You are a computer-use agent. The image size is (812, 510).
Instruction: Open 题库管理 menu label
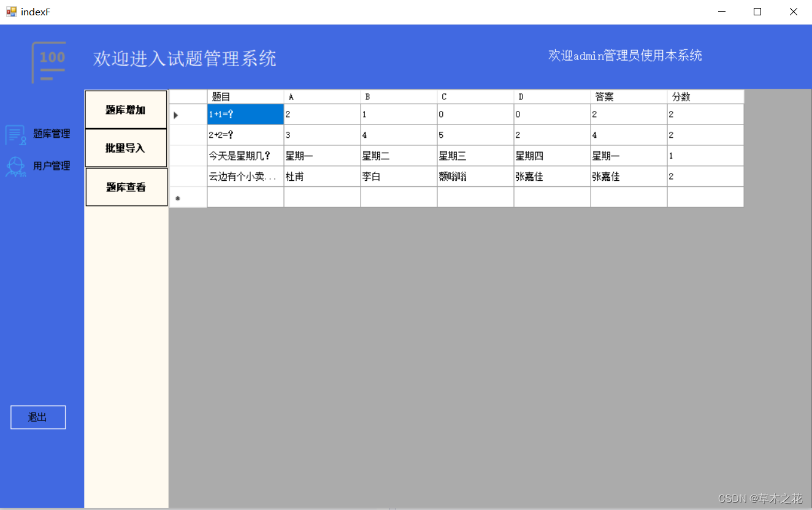pos(52,134)
